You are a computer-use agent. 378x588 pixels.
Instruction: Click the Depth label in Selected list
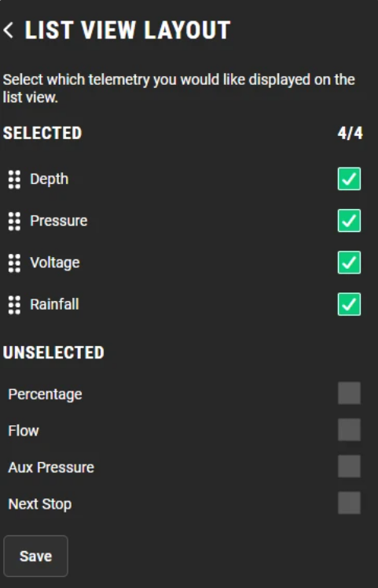click(x=50, y=179)
